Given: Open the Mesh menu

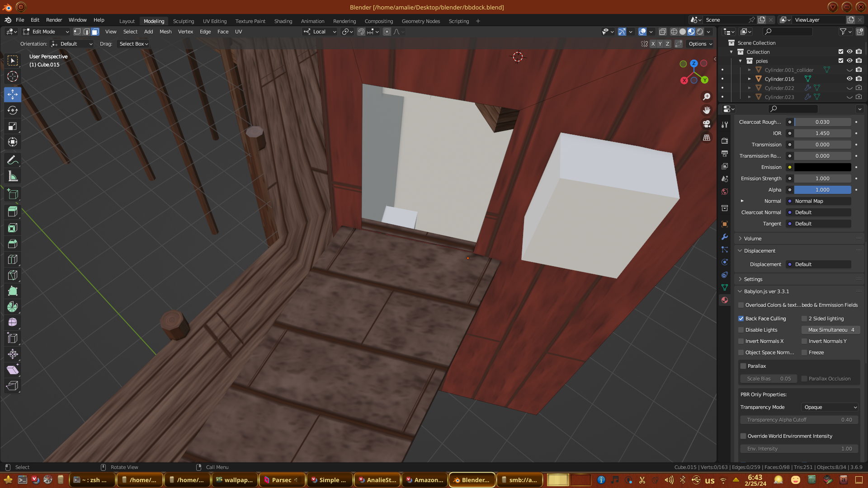Looking at the screenshot, I should click(x=165, y=32).
